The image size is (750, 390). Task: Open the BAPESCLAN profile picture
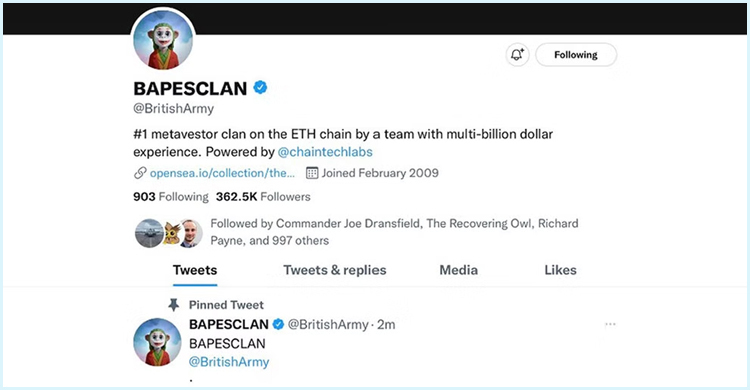click(163, 41)
